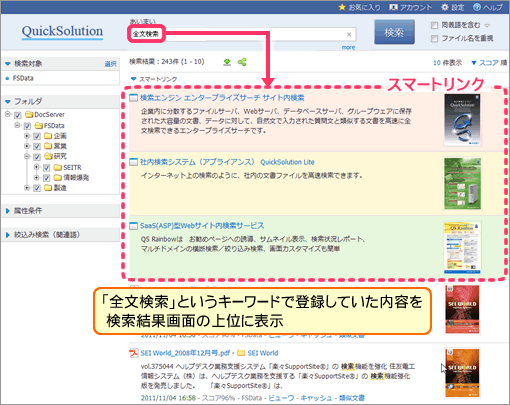Open the settings gear icon
The height and width of the screenshot is (405, 510).
tap(445, 7)
